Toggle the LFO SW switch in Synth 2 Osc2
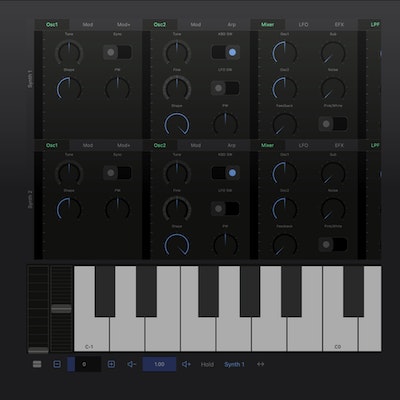Screen dimensions: 400x400 (225, 209)
